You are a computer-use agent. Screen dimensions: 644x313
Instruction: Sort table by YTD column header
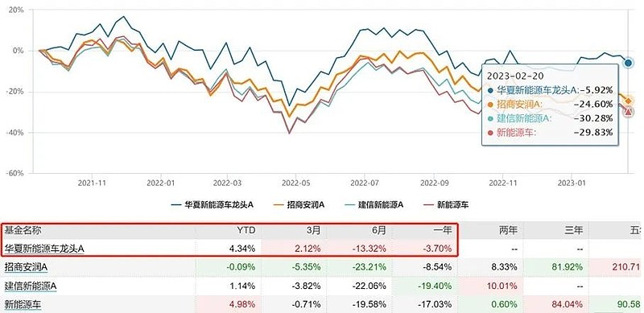[x=247, y=230]
